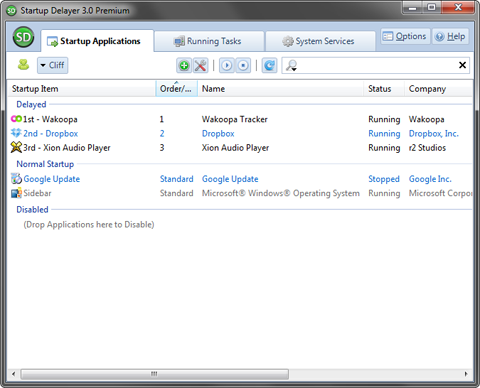Click the r2 Studios company cell
This screenshot has width=480, height=388.
pos(427,148)
